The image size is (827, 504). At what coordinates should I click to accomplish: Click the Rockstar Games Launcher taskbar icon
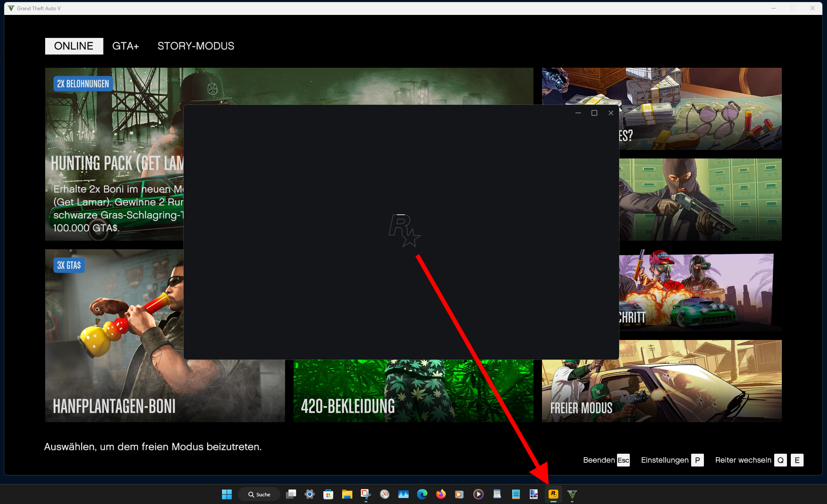pos(553,494)
